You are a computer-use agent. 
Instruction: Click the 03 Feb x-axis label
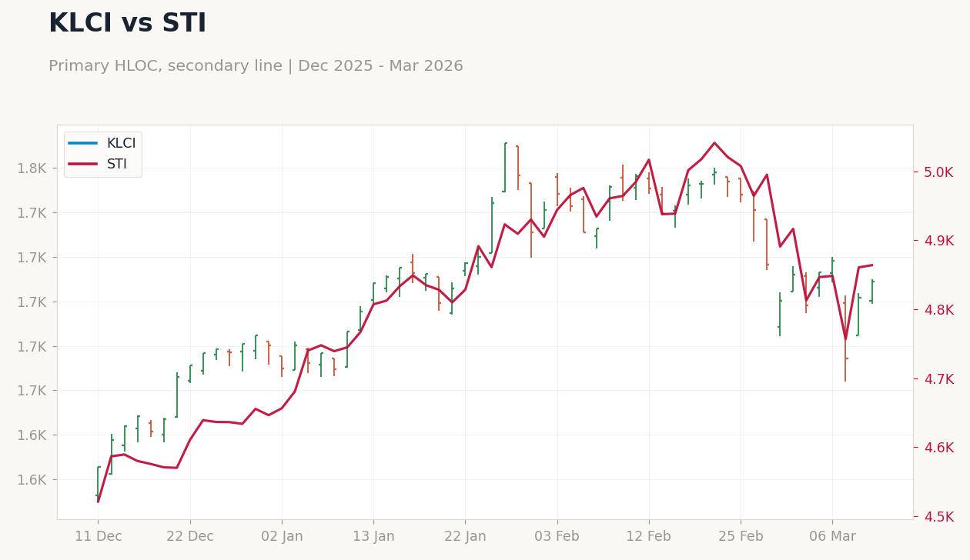[x=557, y=536]
